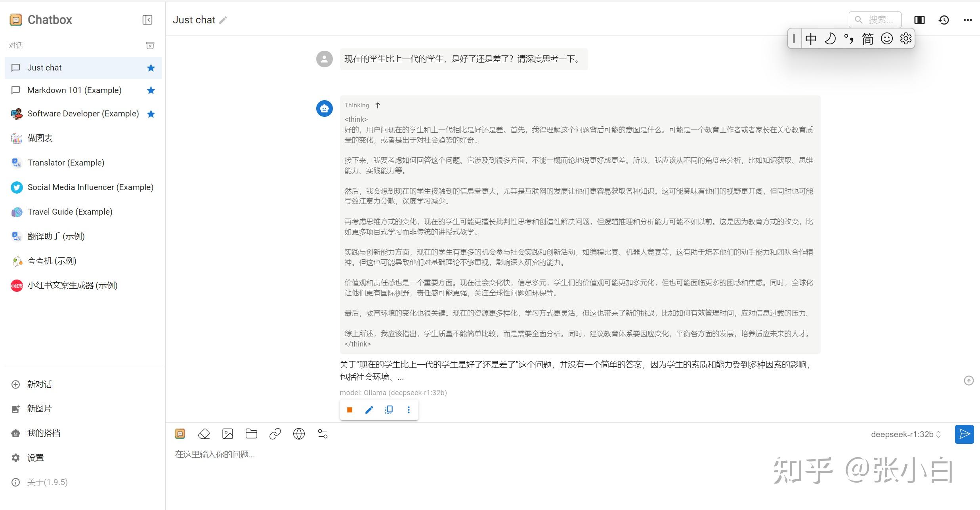Click the assistant robot avatar

pyautogui.click(x=324, y=108)
